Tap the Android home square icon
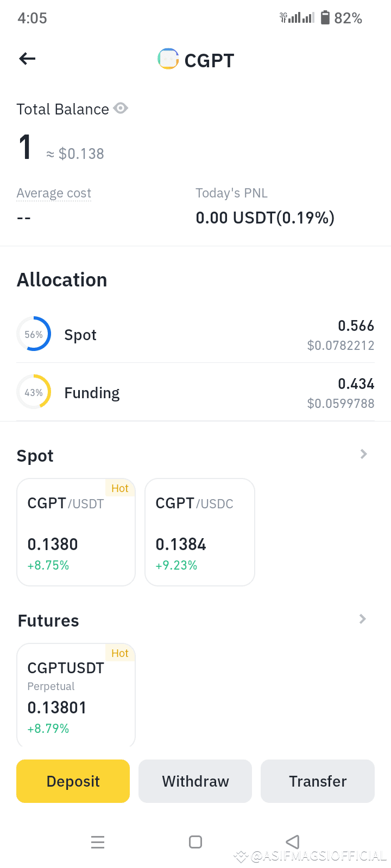The width and height of the screenshot is (391, 868). [x=195, y=842]
